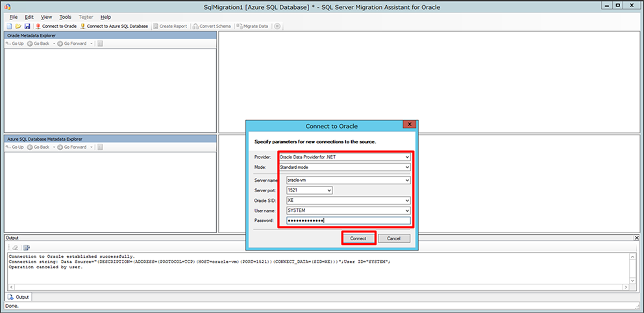Image resolution: width=644 pixels, height=313 pixels.
Task: Open the Tools menu
Action: pos(65,17)
